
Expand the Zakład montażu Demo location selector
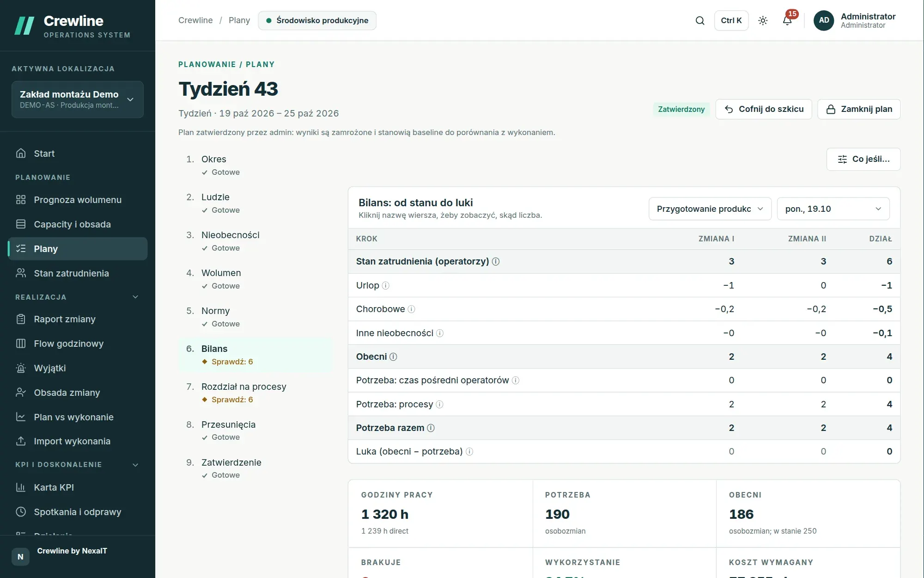[x=78, y=99]
